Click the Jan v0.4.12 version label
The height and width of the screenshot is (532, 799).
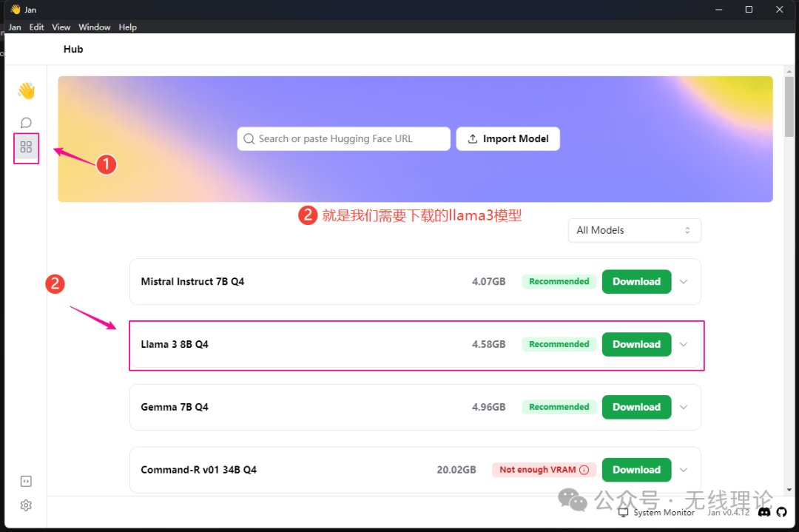[728, 513]
